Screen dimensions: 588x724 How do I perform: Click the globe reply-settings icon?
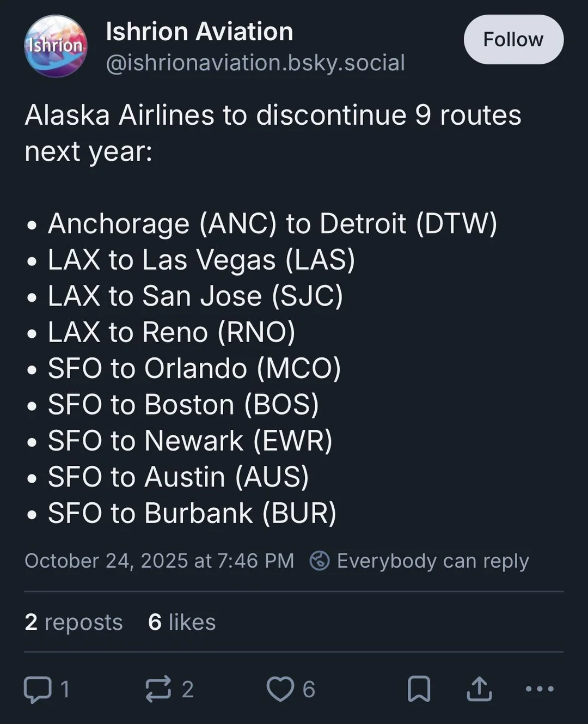click(x=320, y=561)
